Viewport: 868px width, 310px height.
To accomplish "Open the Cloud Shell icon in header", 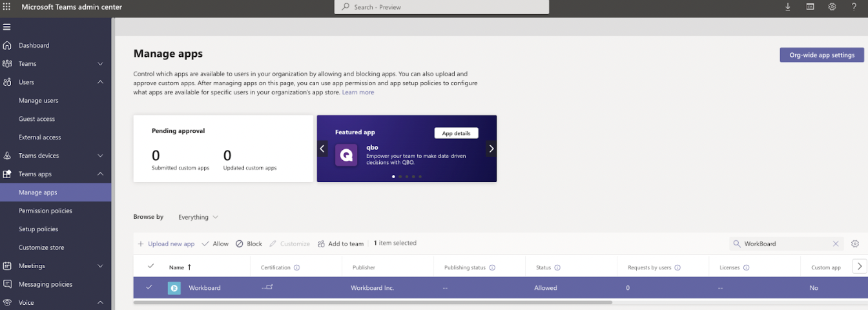I will pos(810,6).
